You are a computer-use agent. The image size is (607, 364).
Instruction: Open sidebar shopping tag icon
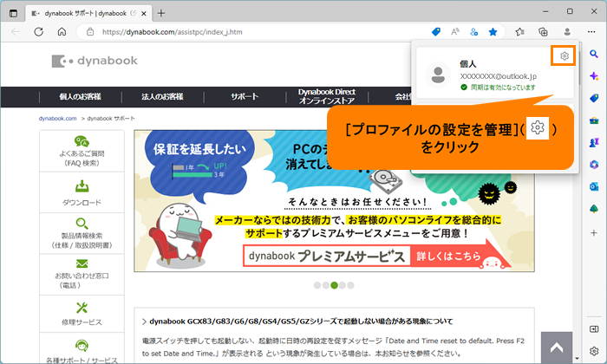(x=594, y=98)
